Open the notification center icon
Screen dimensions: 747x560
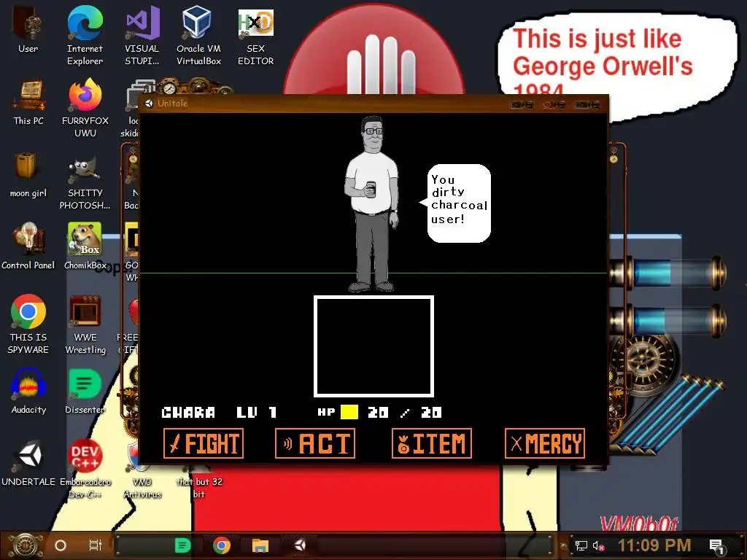pos(716,546)
